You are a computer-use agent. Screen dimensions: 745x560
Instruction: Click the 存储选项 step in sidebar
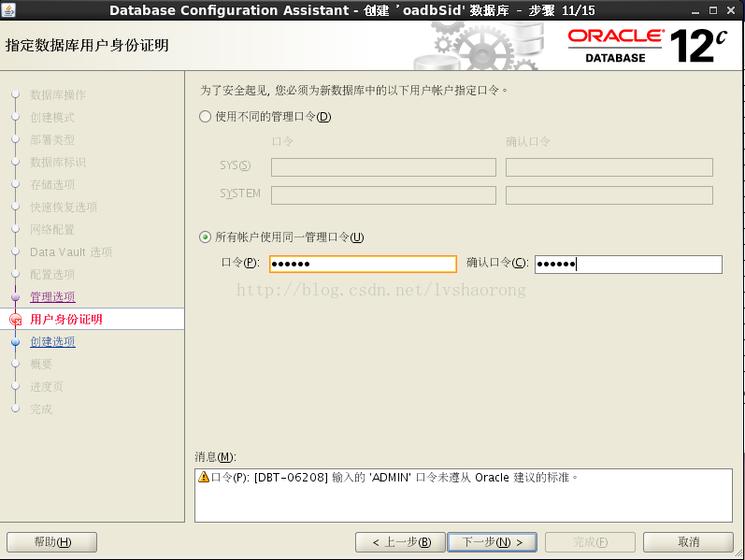pos(52,184)
